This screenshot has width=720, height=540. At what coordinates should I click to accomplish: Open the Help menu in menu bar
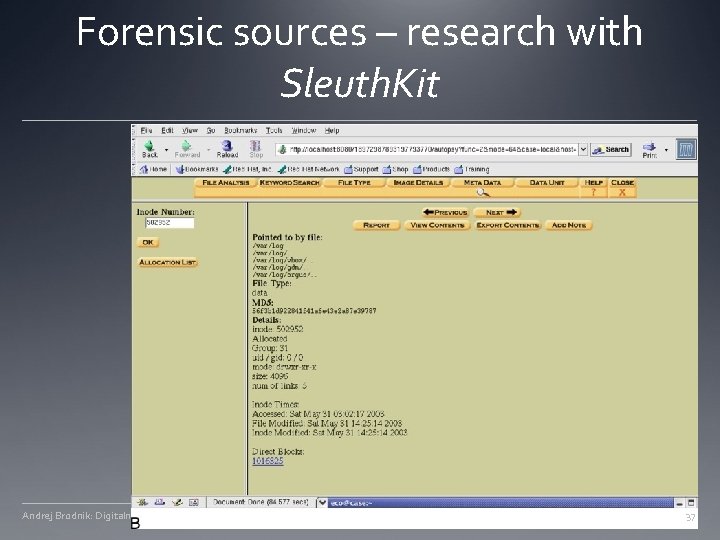(x=332, y=130)
